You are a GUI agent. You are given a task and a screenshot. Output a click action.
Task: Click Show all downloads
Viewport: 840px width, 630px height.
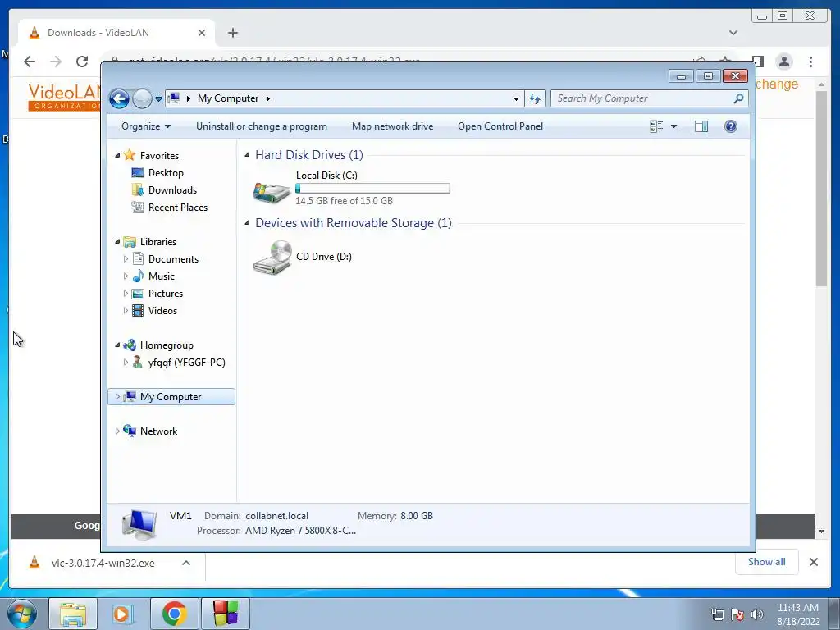tap(767, 562)
